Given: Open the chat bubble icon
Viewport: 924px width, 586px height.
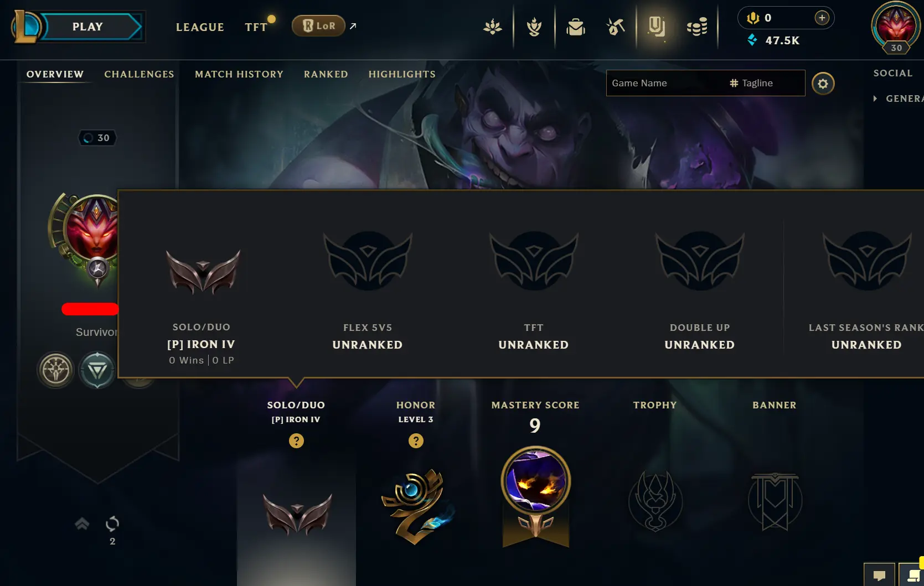Looking at the screenshot, I should click(879, 575).
